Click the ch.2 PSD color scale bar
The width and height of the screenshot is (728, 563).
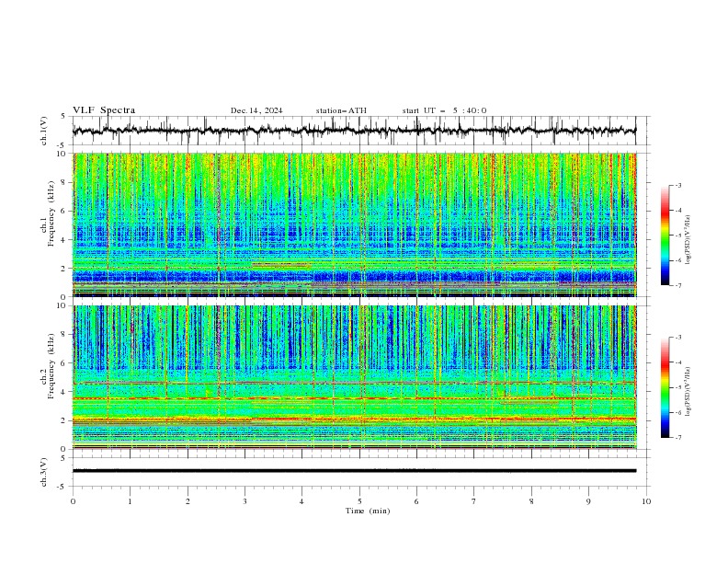point(665,387)
